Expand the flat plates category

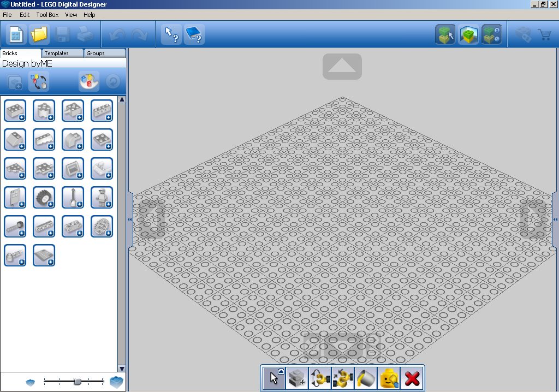(102, 139)
